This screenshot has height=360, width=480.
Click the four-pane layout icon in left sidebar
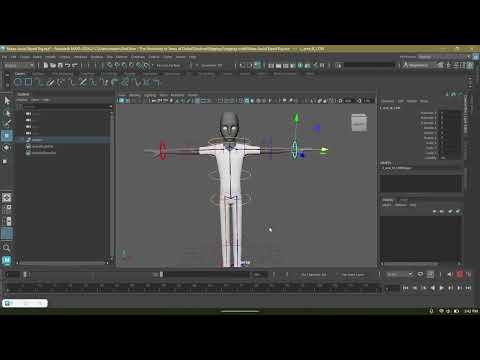pos(7,209)
